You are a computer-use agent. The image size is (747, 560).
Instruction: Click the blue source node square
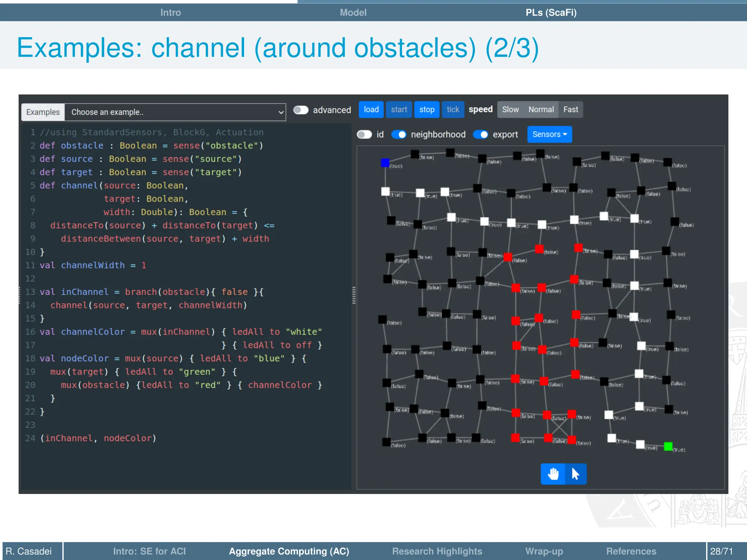[x=385, y=163]
